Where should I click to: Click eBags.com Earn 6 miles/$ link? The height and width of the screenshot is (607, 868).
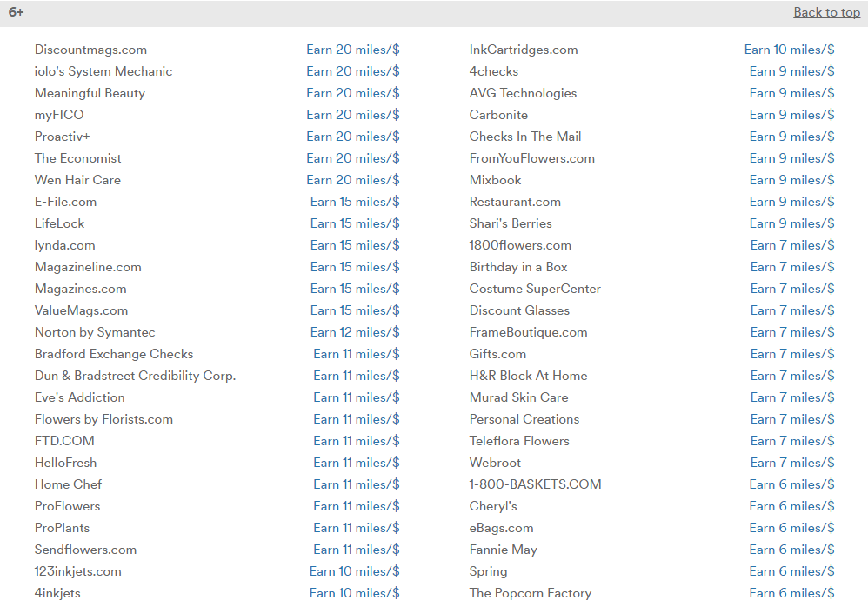[791, 528]
